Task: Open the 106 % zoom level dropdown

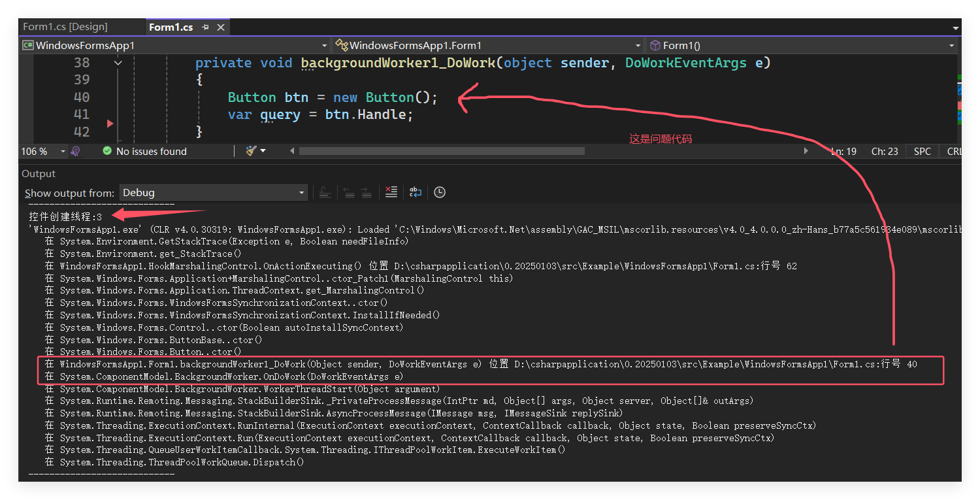Action: pyautogui.click(x=63, y=151)
